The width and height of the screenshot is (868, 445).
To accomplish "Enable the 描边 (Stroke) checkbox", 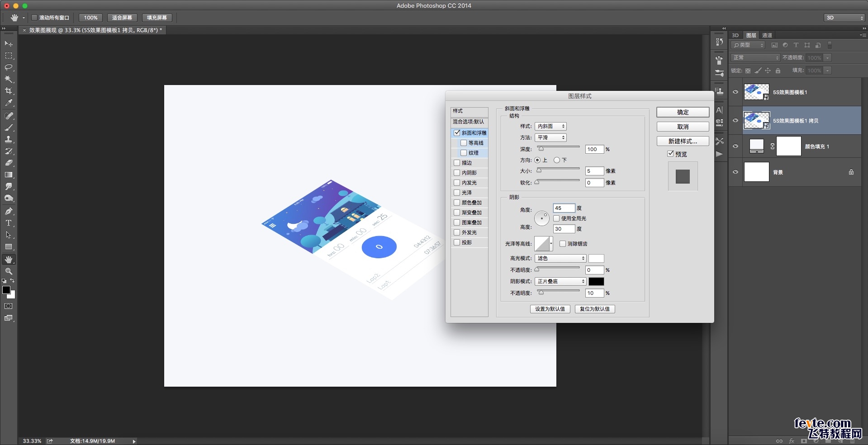I will pos(457,163).
